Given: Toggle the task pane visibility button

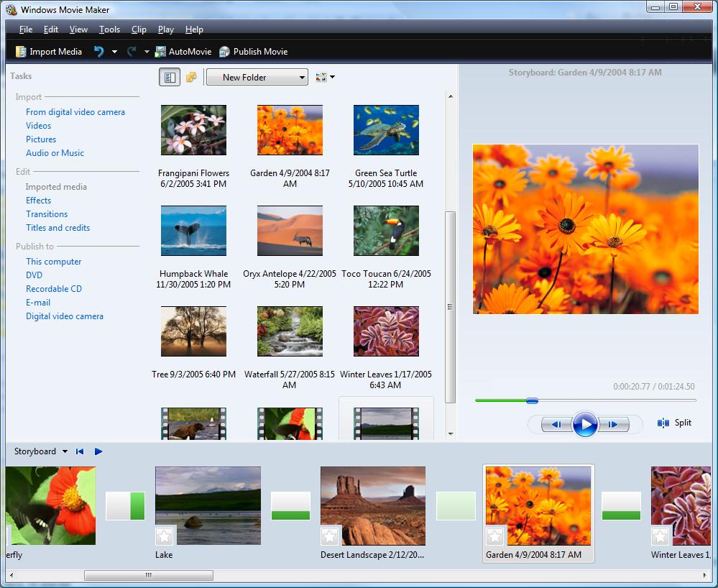Looking at the screenshot, I should click(169, 76).
